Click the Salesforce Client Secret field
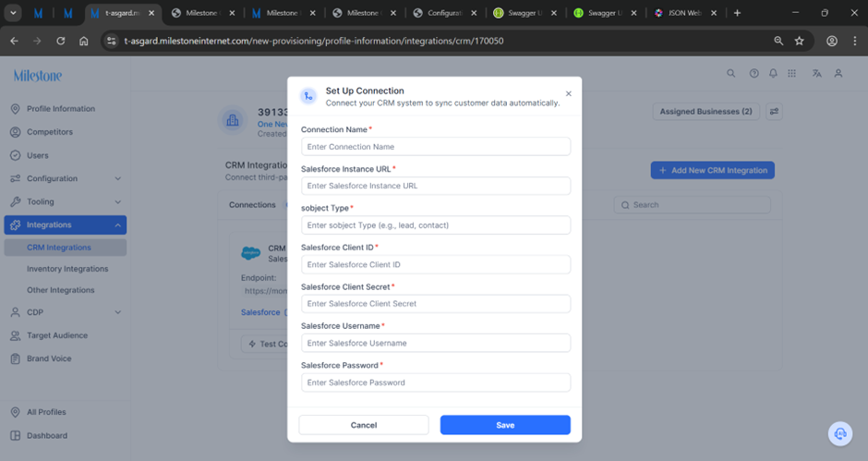This screenshot has height=461, width=868. [x=436, y=304]
